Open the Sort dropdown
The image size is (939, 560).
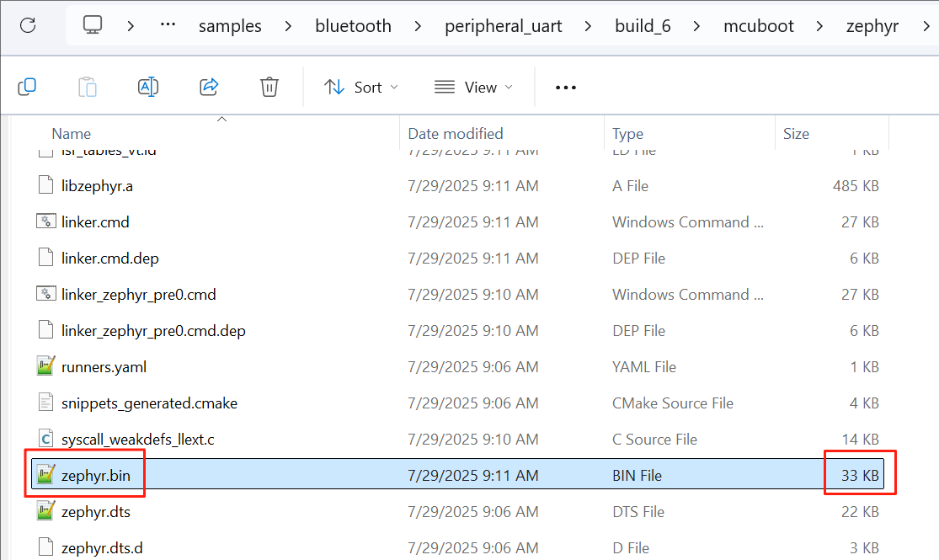pos(360,88)
